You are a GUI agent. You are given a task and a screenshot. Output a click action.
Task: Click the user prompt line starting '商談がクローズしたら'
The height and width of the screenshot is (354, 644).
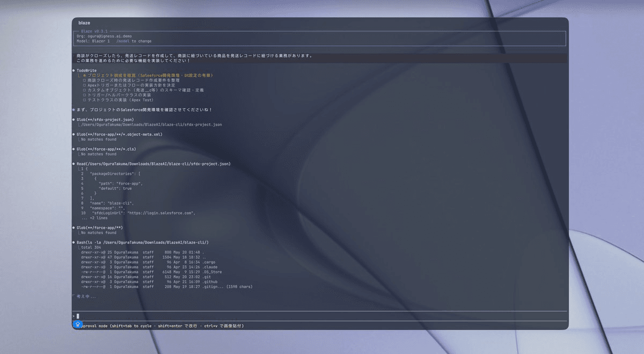(195, 56)
